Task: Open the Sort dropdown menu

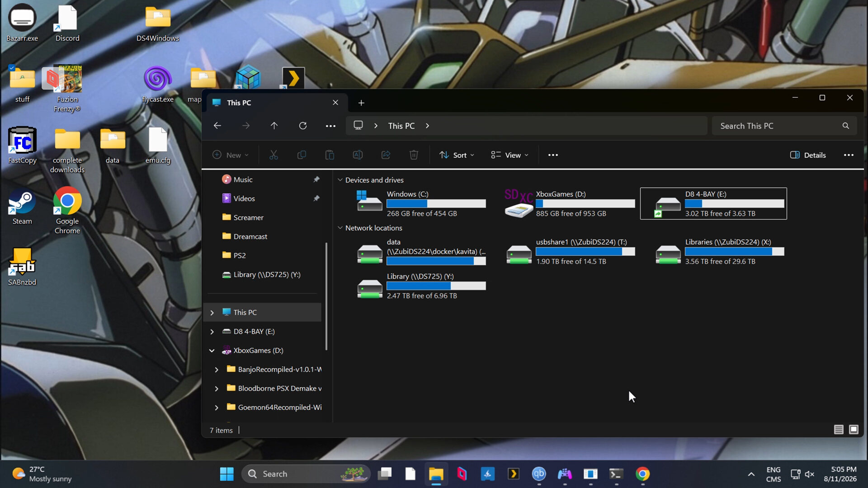Action: coord(457,155)
